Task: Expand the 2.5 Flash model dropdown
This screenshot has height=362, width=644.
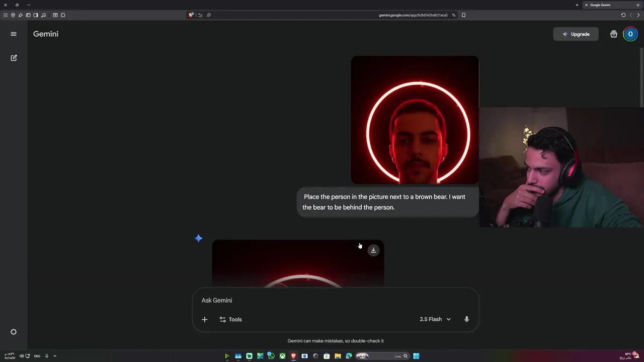Action: pos(435,319)
